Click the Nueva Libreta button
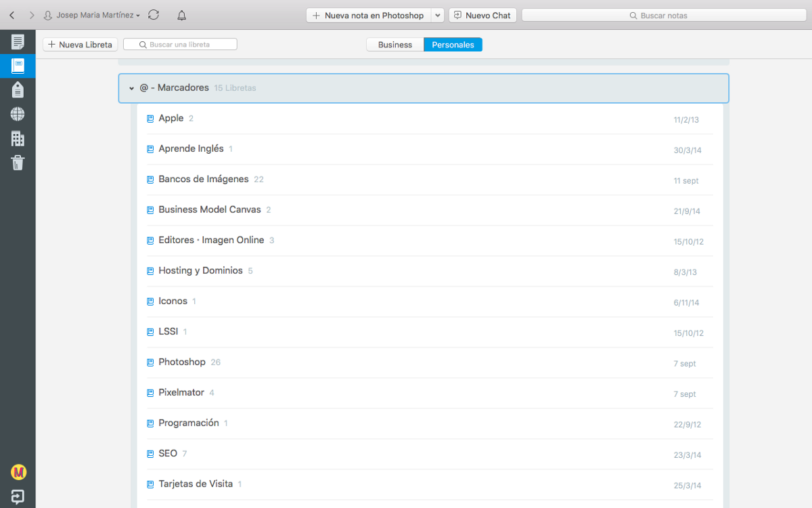The width and height of the screenshot is (812, 508). pyautogui.click(x=81, y=45)
